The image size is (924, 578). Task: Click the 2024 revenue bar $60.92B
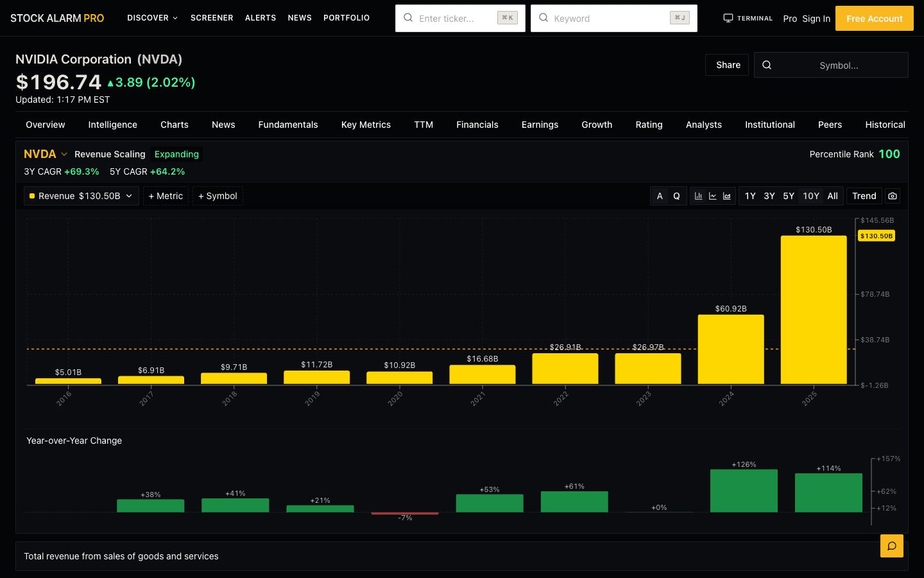(x=731, y=349)
